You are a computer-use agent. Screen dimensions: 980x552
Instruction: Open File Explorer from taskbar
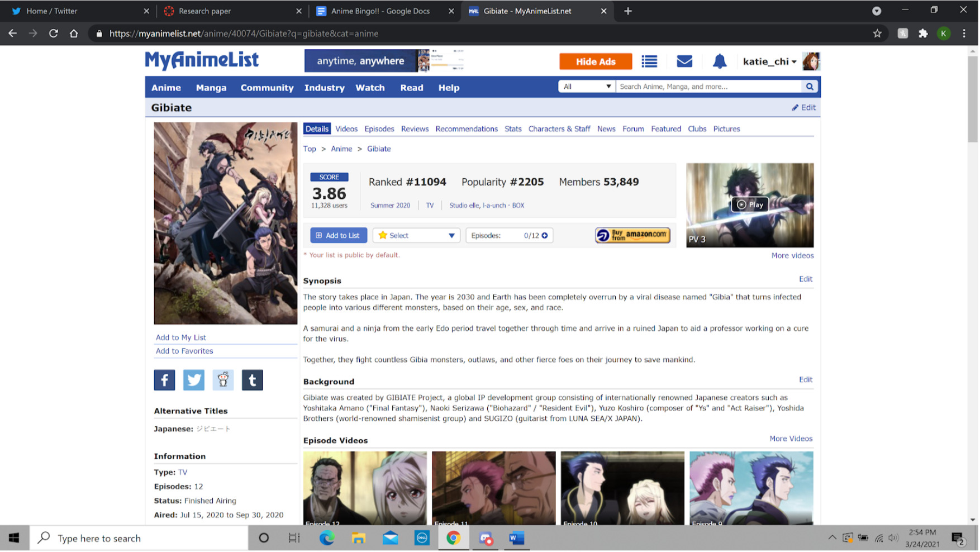pos(359,539)
